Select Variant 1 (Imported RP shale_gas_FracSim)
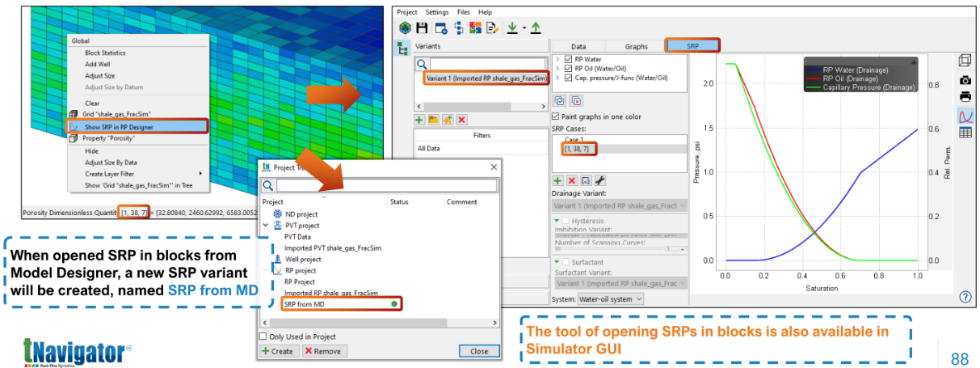This screenshot has height=368, width=980. 485,78
